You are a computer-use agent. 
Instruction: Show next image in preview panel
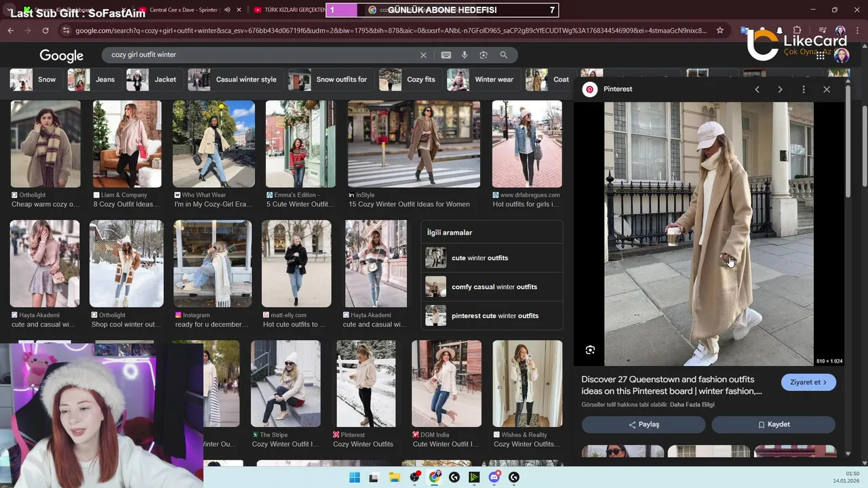click(x=780, y=89)
